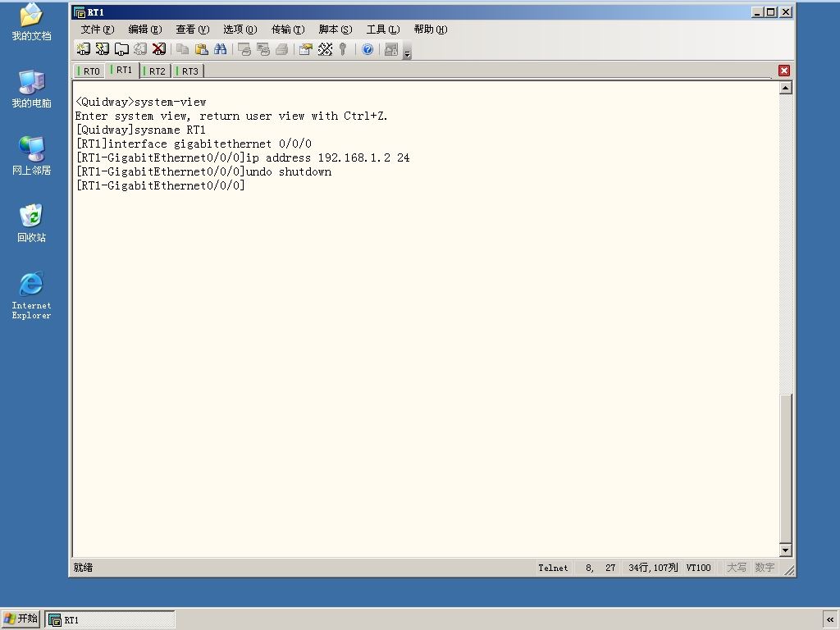The width and height of the screenshot is (840, 630).
Task: Click the RT1 taskbar button
Action: pyautogui.click(x=110, y=620)
